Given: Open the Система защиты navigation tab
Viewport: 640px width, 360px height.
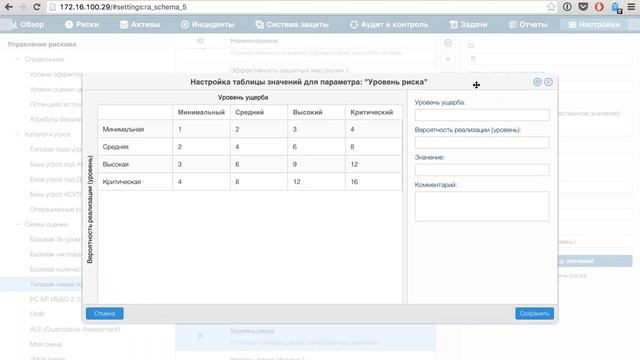Looking at the screenshot, I should (292, 24).
